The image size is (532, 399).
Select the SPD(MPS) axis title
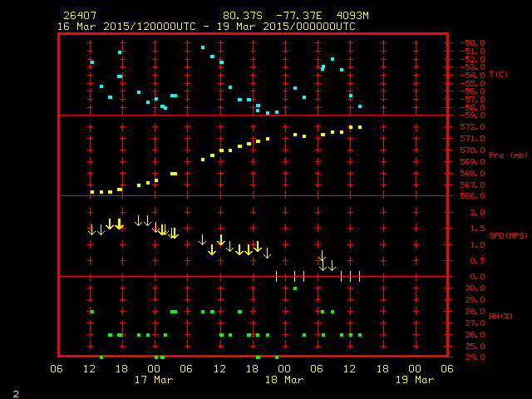(x=509, y=236)
